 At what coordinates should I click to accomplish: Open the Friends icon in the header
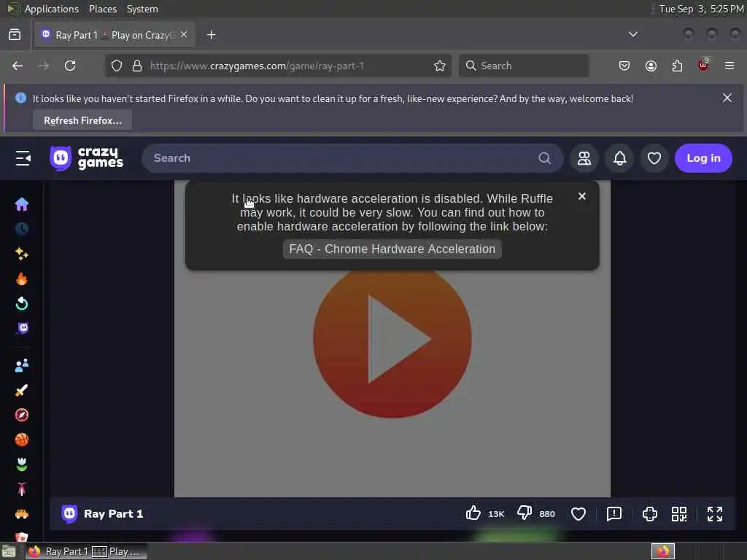tap(584, 158)
